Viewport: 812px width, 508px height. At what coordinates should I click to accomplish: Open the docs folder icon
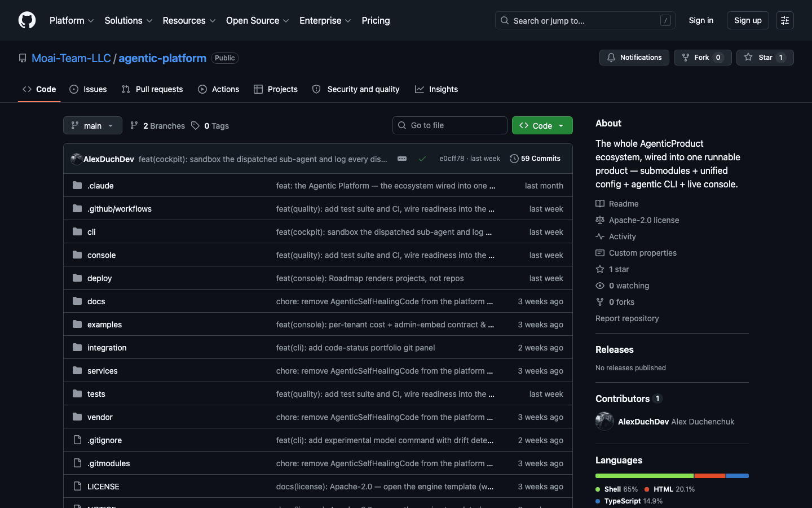pyautogui.click(x=77, y=301)
